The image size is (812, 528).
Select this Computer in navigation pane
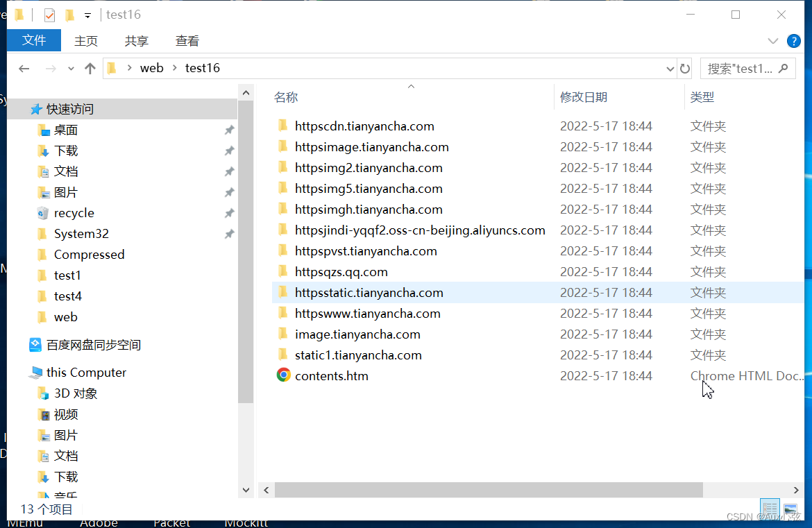click(x=86, y=373)
